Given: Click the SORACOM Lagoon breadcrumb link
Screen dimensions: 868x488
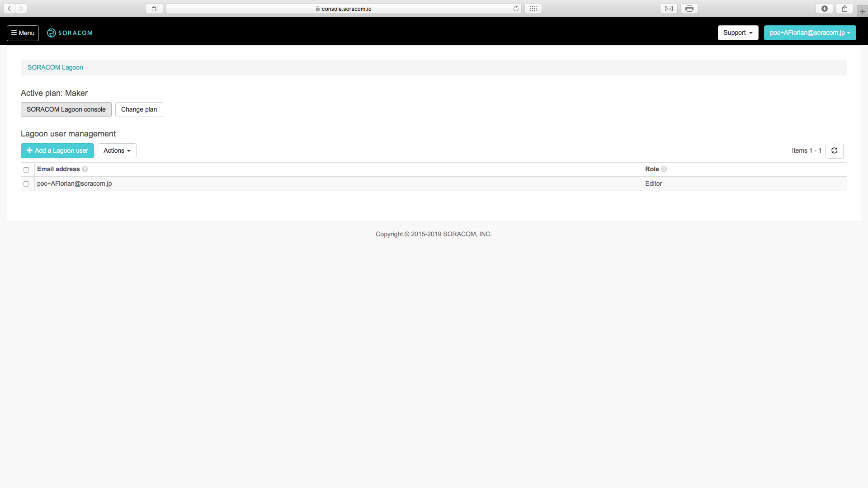Looking at the screenshot, I should point(55,68).
